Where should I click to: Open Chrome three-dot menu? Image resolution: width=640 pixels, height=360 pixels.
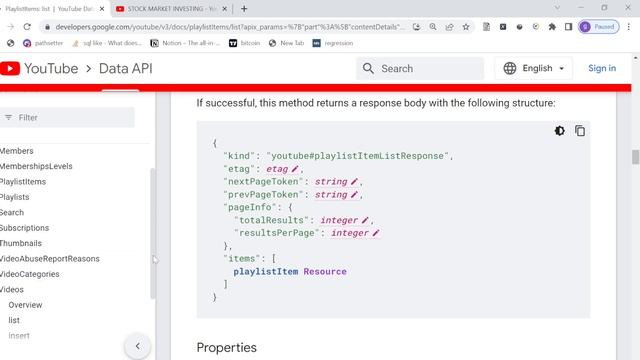pyautogui.click(x=629, y=27)
